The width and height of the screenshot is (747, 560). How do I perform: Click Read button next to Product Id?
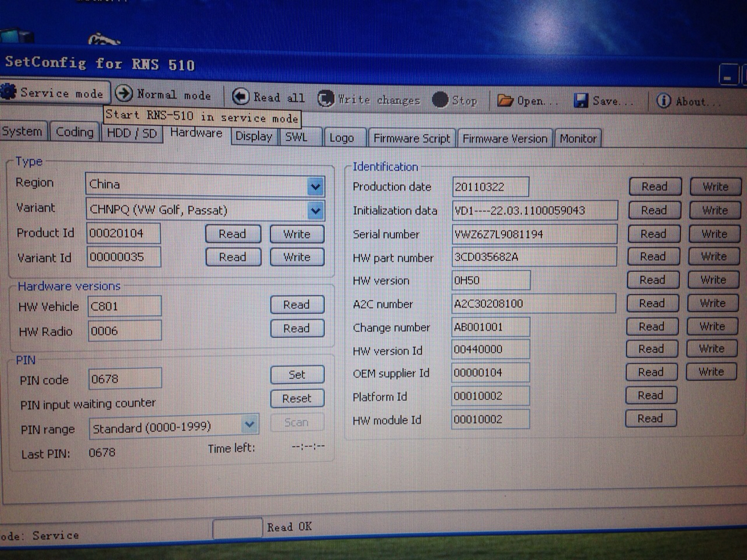click(232, 234)
